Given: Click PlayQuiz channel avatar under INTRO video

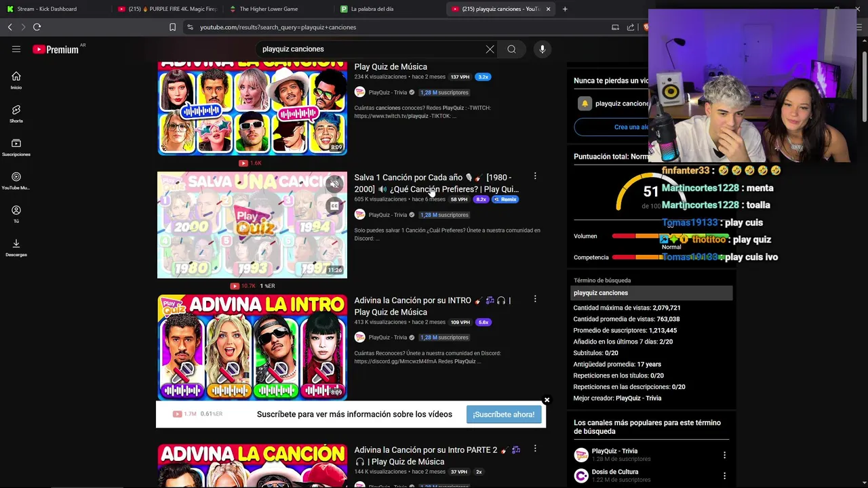Looking at the screenshot, I should pos(360,337).
